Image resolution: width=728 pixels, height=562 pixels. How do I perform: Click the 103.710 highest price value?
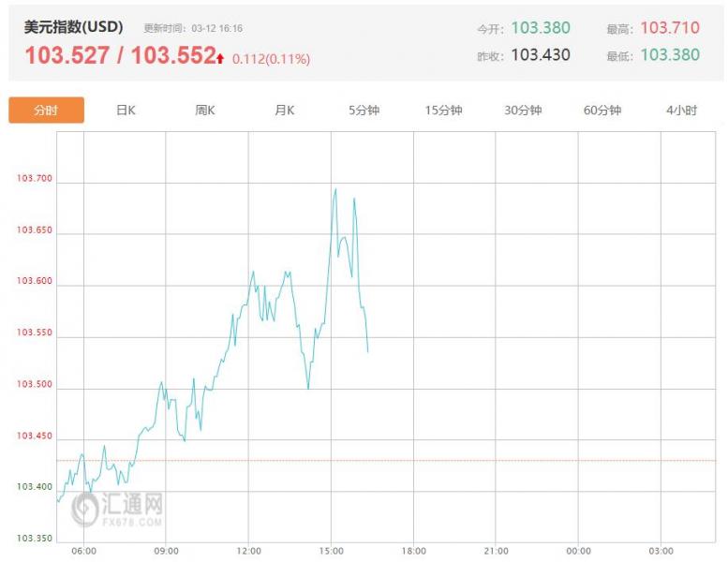(670, 28)
